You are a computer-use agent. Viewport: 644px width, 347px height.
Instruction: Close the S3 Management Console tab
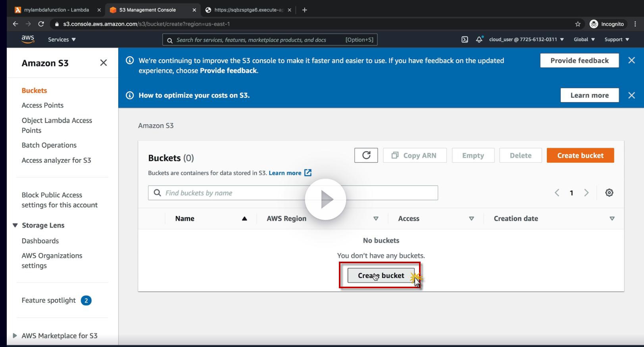tap(194, 10)
